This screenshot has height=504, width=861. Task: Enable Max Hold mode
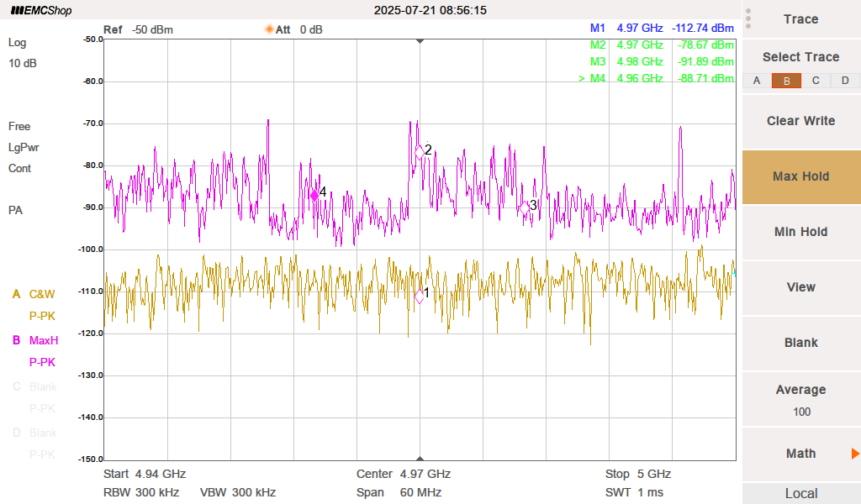click(x=800, y=176)
